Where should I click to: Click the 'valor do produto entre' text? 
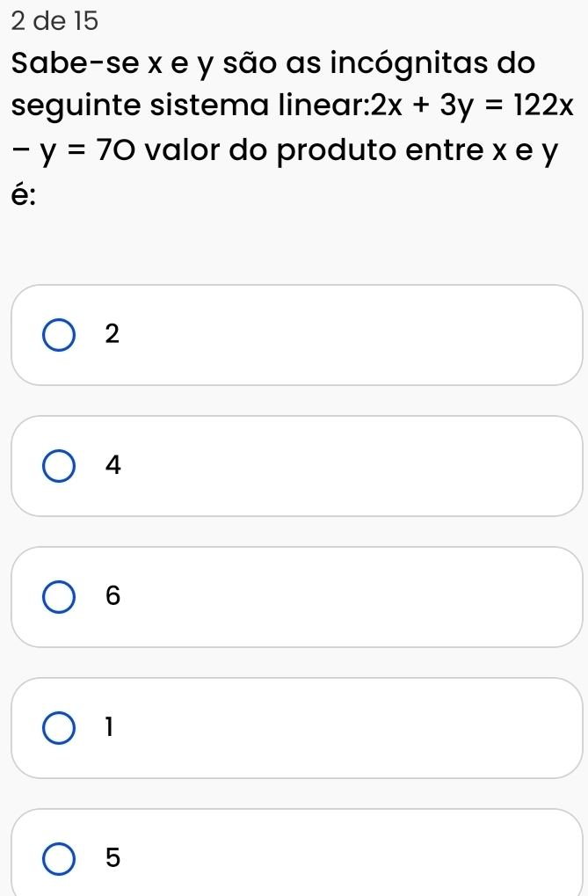coord(315,149)
